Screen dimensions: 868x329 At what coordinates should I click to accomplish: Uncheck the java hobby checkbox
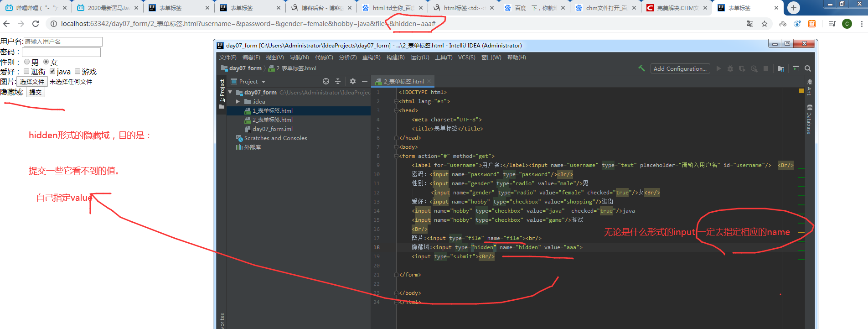(52, 71)
